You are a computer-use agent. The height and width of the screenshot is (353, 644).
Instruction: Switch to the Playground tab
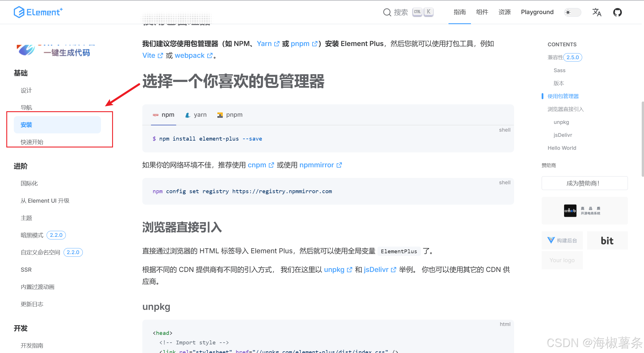click(537, 12)
